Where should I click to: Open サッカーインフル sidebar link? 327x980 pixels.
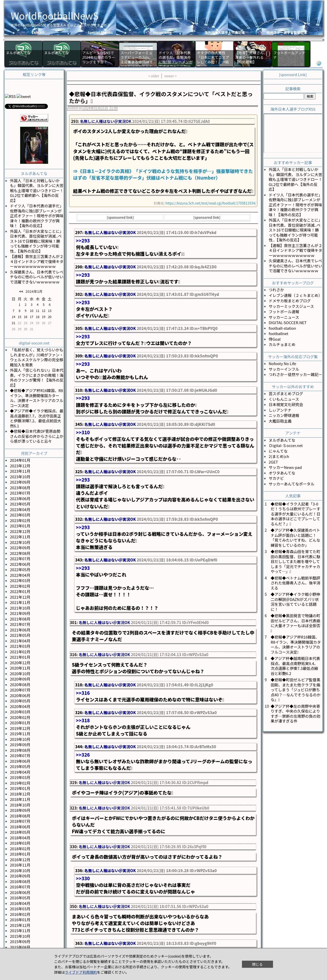coord(284,369)
